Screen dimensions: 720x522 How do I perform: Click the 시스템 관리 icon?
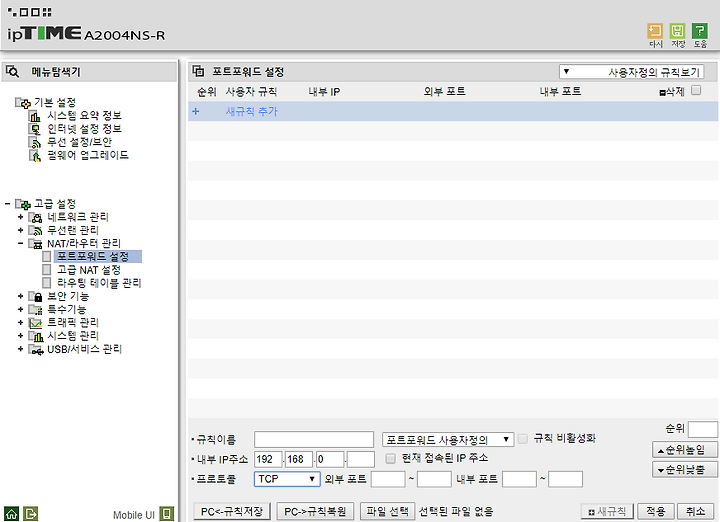(36, 336)
